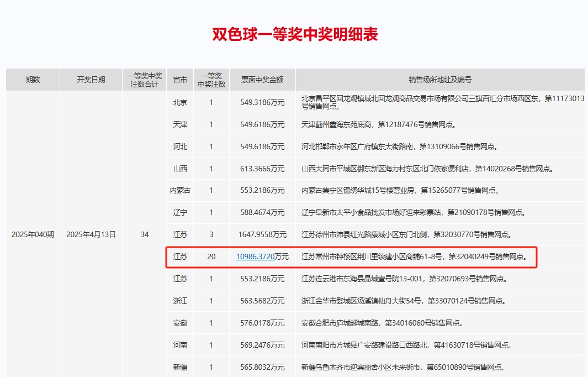Select the 期数 column header
The height and width of the screenshot is (377, 588).
coord(33,80)
